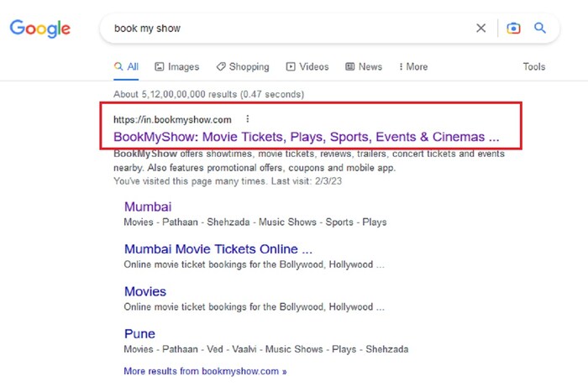Open Mumbai Movie Tickets Online sitelink
Image resolution: width=588 pixels, height=392 pixels.
tap(218, 248)
